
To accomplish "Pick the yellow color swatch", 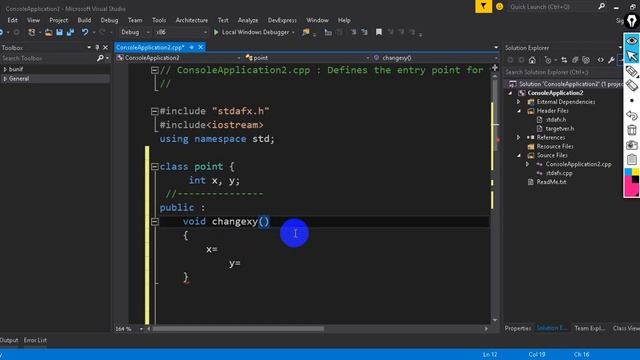I will pos(636,172).
